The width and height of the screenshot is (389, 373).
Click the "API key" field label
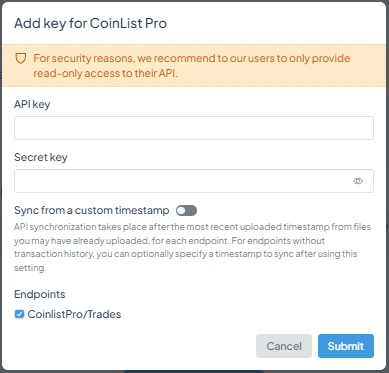click(x=32, y=104)
